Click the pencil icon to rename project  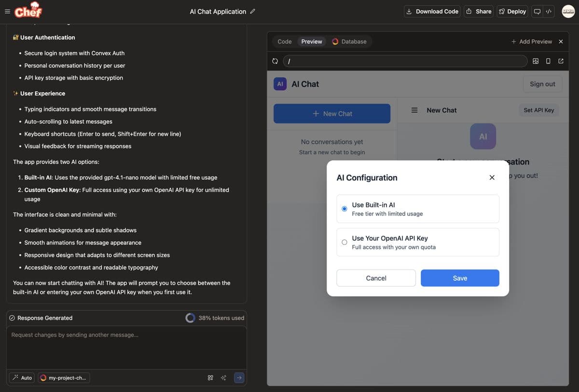click(x=253, y=12)
